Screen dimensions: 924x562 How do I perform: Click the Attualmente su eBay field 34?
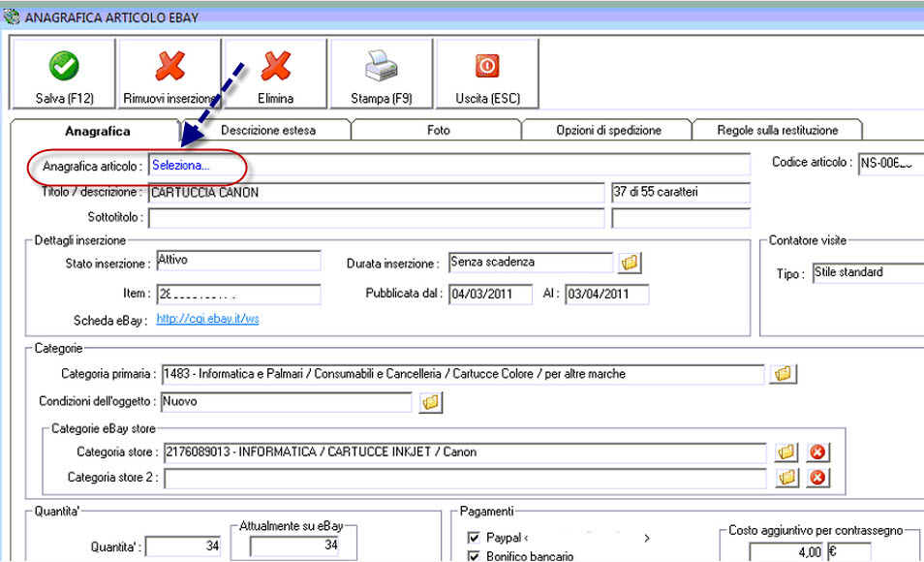(294, 546)
